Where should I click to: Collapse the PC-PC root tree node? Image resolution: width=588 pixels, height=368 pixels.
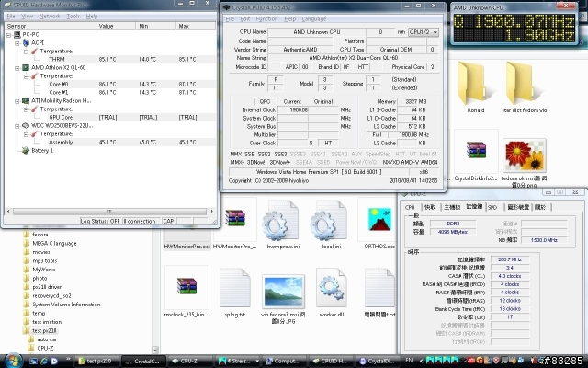pyautogui.click(x=8, y=35)
